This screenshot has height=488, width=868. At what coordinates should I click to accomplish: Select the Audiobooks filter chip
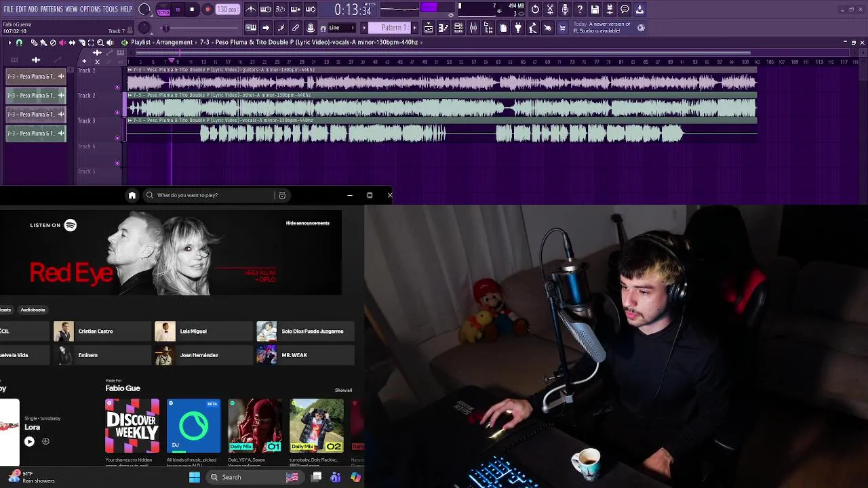33,310
